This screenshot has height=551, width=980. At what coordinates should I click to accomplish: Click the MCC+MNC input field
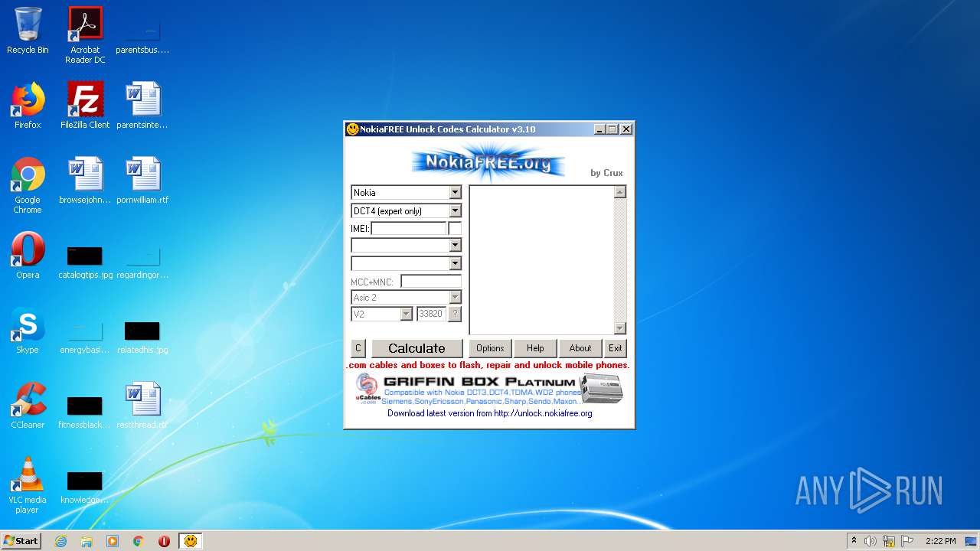pyautogui.click(x=431, y=282)
